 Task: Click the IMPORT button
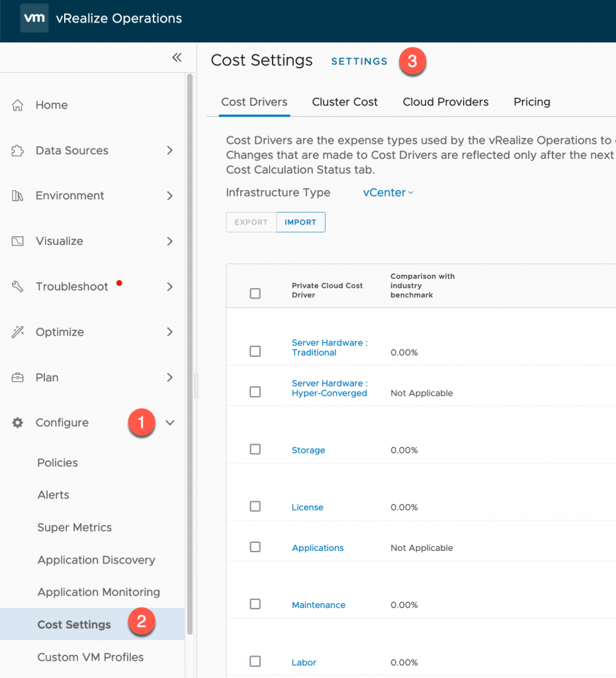coord(300,222)
